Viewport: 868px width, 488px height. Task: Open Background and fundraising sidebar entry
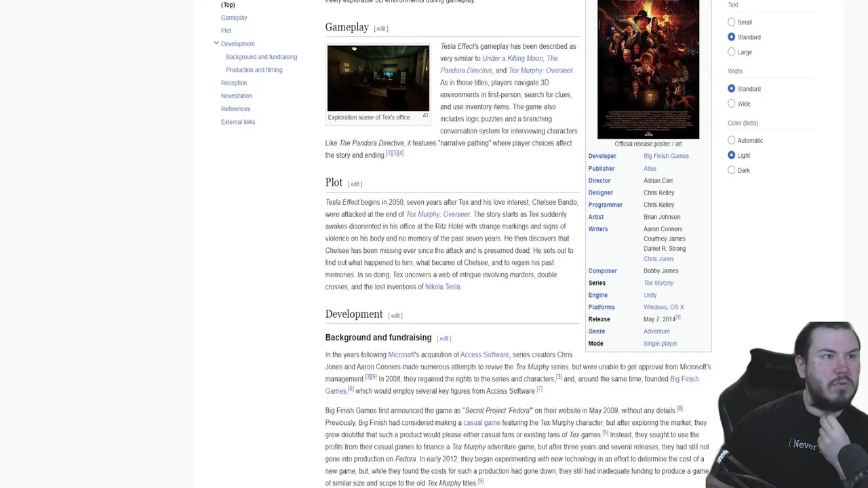(x=261, y=57)
